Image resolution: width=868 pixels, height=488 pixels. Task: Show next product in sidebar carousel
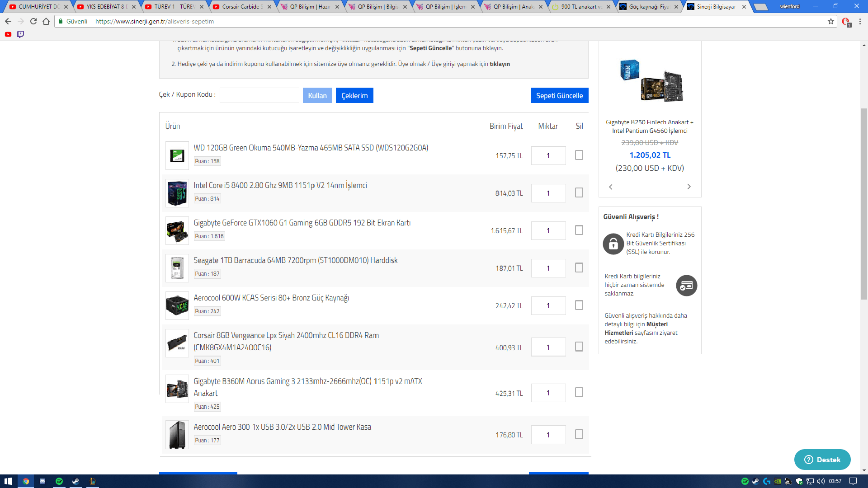click(x=689, y=187)
